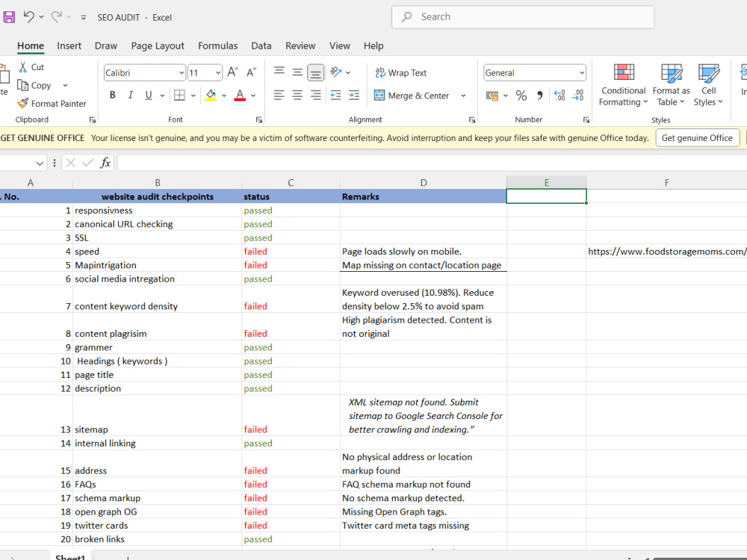The height and width of the screenshot is (560, 747).
Task: Click the Orientation text angle icon
Action: pyautogui.click(x=336, y=72)
